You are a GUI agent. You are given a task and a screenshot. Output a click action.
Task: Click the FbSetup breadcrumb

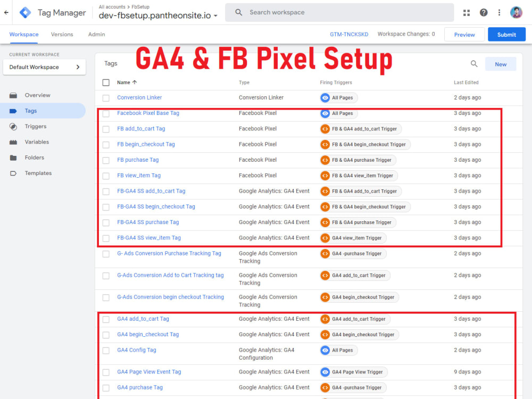[x=140, y=7]
